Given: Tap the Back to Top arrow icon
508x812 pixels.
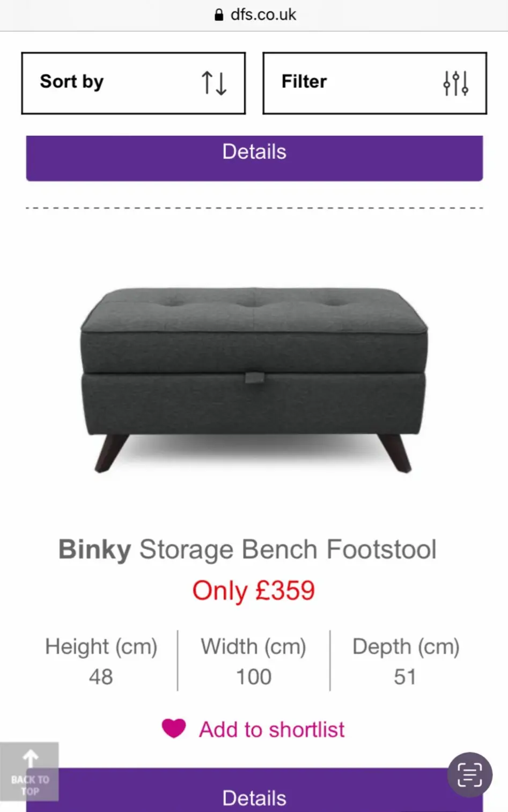Looking at the screenshot, I should [31, 758].
